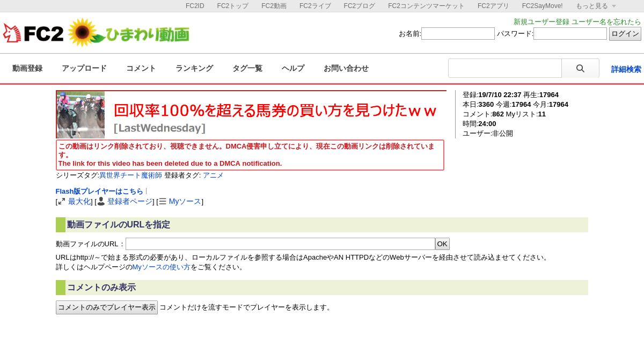
Task: Open FC2アプリ
Action: pyautogui.click(x=493, y=6)
